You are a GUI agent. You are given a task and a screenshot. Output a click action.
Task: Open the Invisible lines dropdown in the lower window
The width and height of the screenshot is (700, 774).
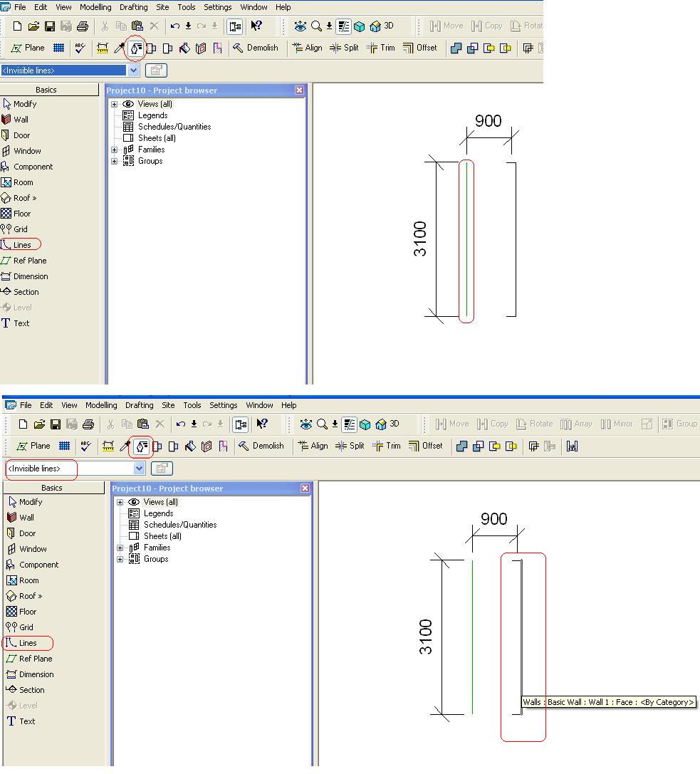pyautogui.click(x=139, y=469)
